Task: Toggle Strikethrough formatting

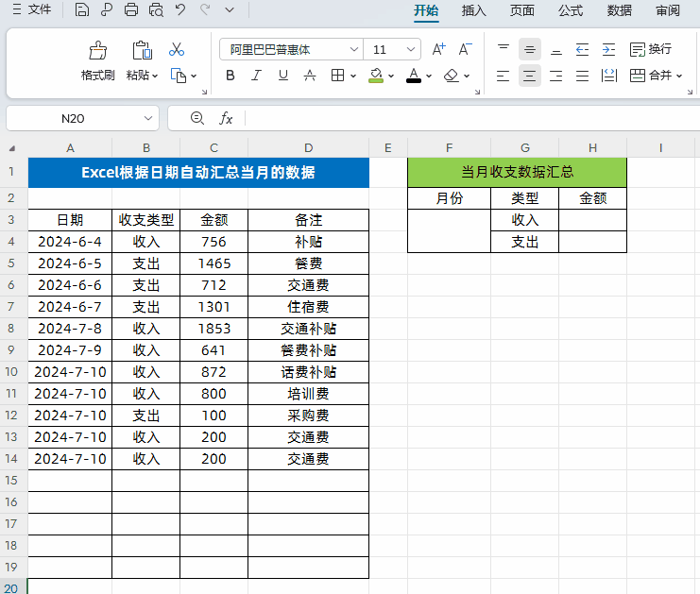Action: pos(310,76)
